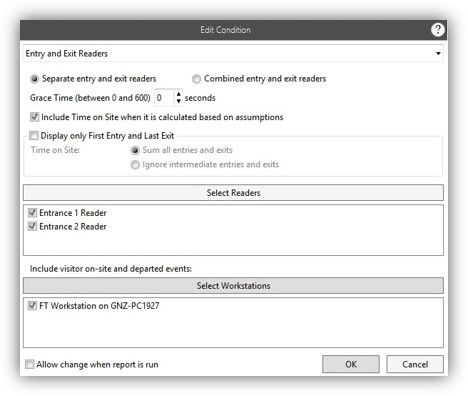The image size is (468, 396).
Task: Select Combined entry and exit readers
Action: pyautogui.click(x=196, y=79)
